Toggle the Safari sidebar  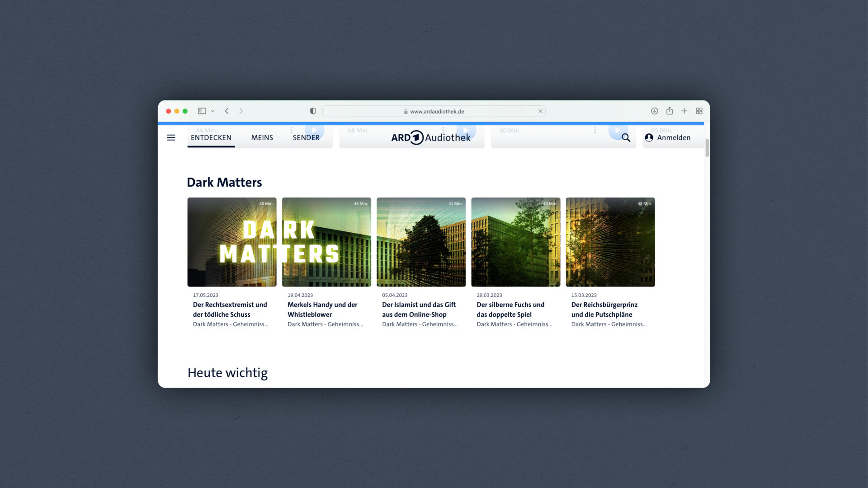[202, 111]
